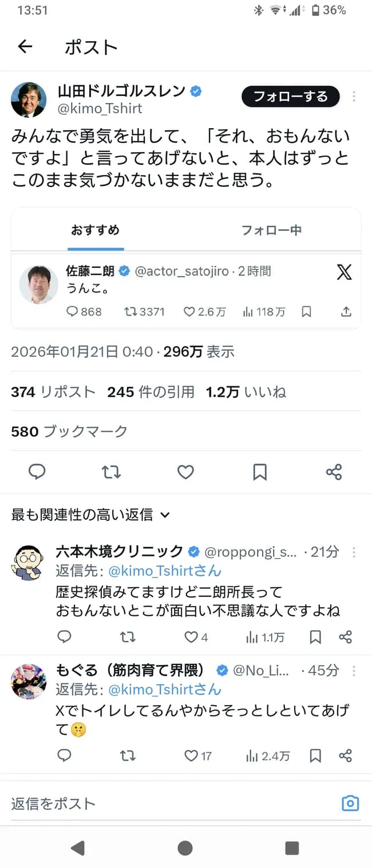Select the おすすめ tab

(x=96, y=229)
